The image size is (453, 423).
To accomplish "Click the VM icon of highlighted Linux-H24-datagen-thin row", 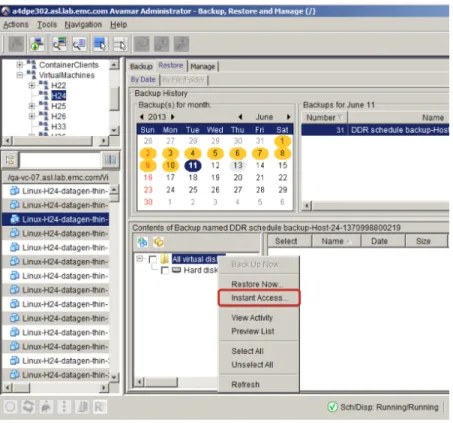I will (x=14, y=219).
